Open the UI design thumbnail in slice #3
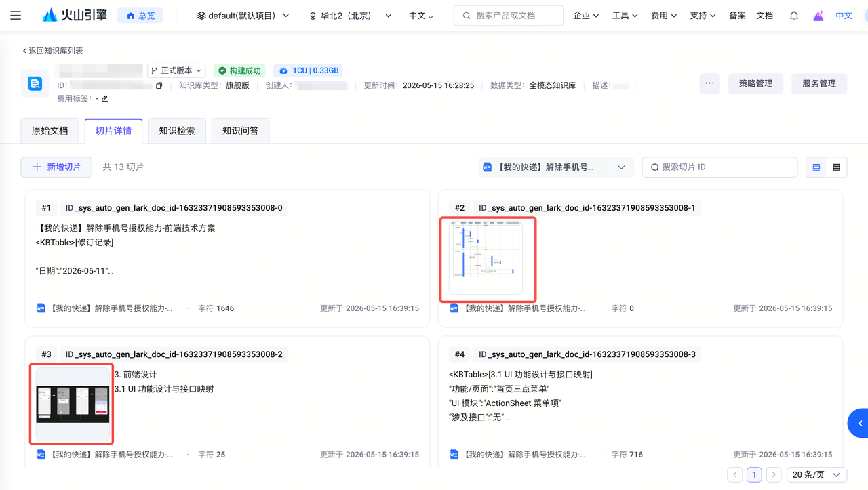This screenshot has width=868, height=490. coord(73,404)
